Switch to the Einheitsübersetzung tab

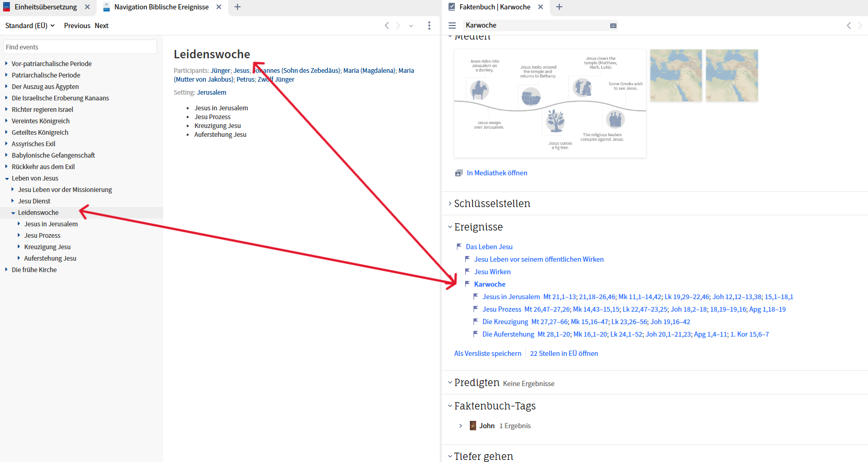pos(46,7)
